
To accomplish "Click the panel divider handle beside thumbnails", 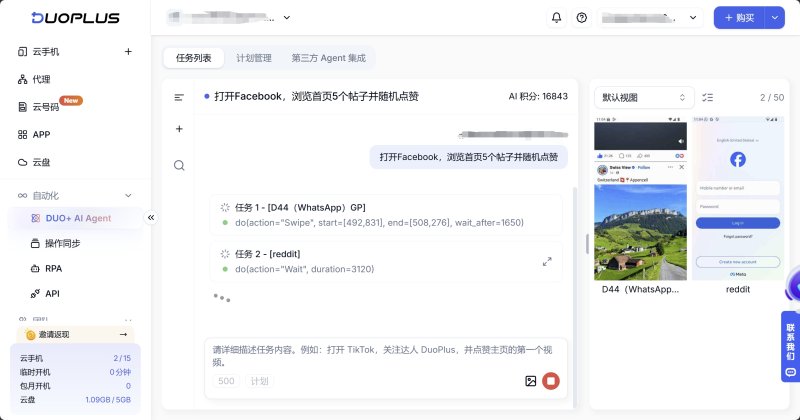I will pyautogui.click(x=587, y=244).
